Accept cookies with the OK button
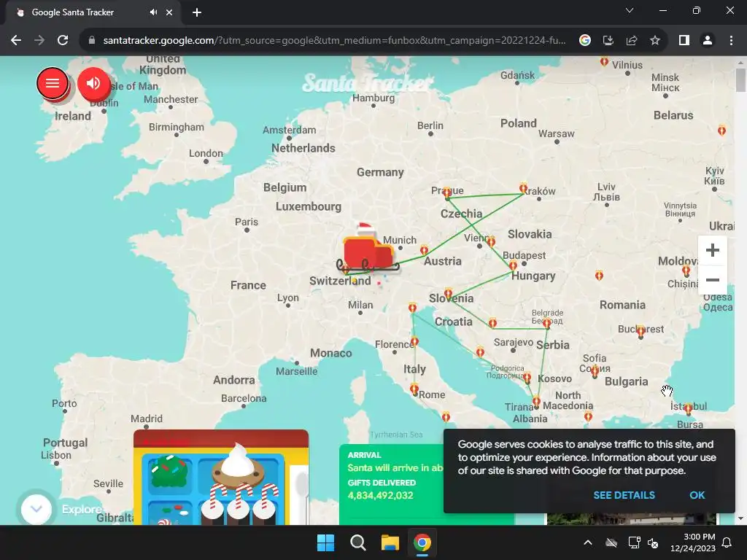This screenshot has height=560, width=747. coord(697,495)
